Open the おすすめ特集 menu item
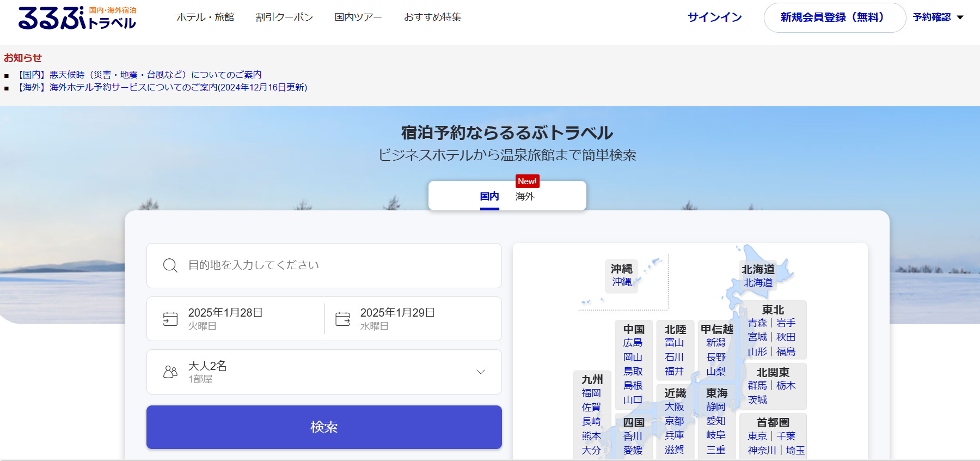980x461 pixels. pos(433,17)
